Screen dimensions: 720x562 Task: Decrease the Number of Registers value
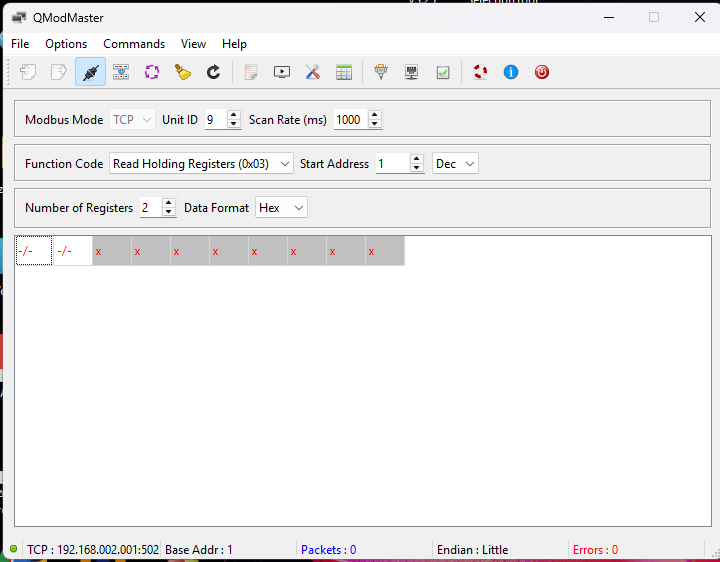[169, 213]
